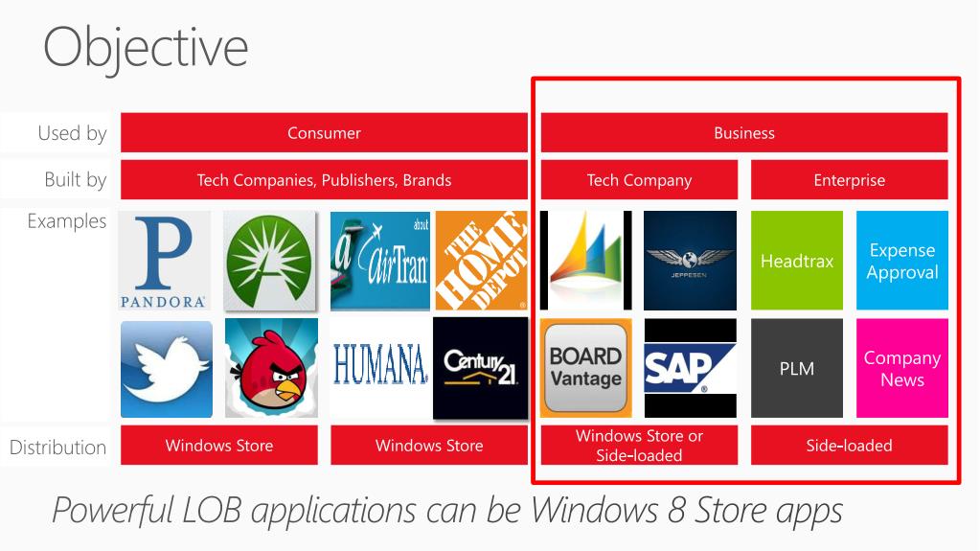Click the Windows Store bar under Humana
The width and height of the screenshot is (980, 551).
point(429,446)
